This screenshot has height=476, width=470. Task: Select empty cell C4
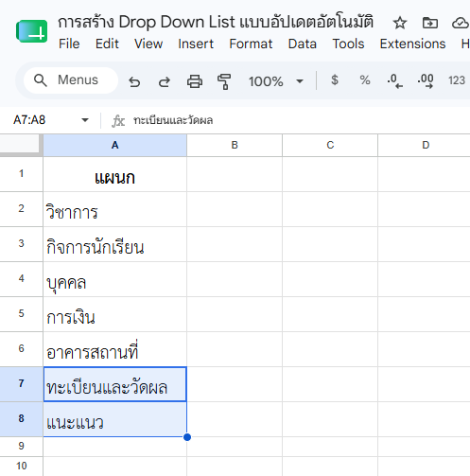pos(330,279)
